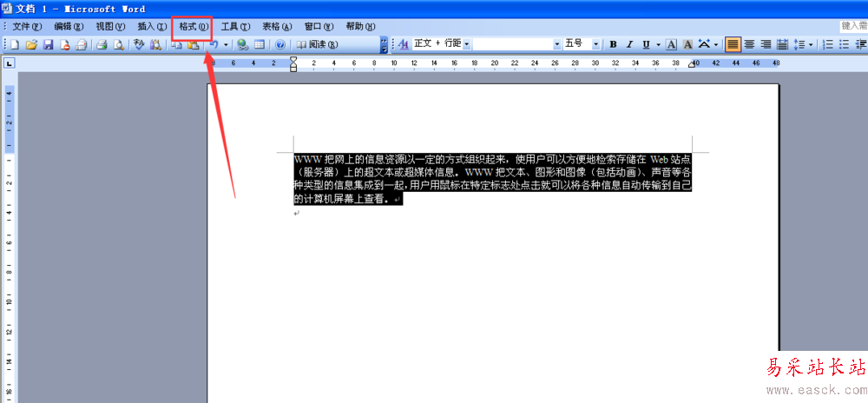
Task: Open the 编辑(E) menu
Action: 69,27
